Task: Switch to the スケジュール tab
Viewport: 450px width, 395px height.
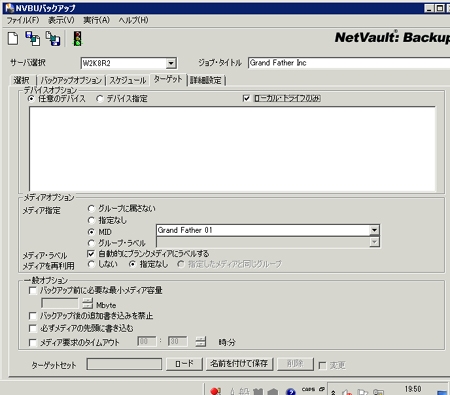Action: (128, 80)
